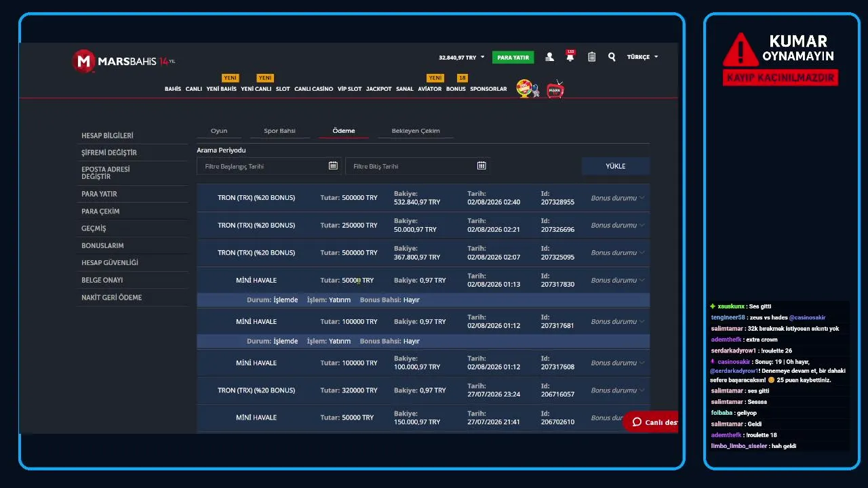Click the 'Tutar: 250000 TRY' cell
868x488 pixels.
coord(349,225)
